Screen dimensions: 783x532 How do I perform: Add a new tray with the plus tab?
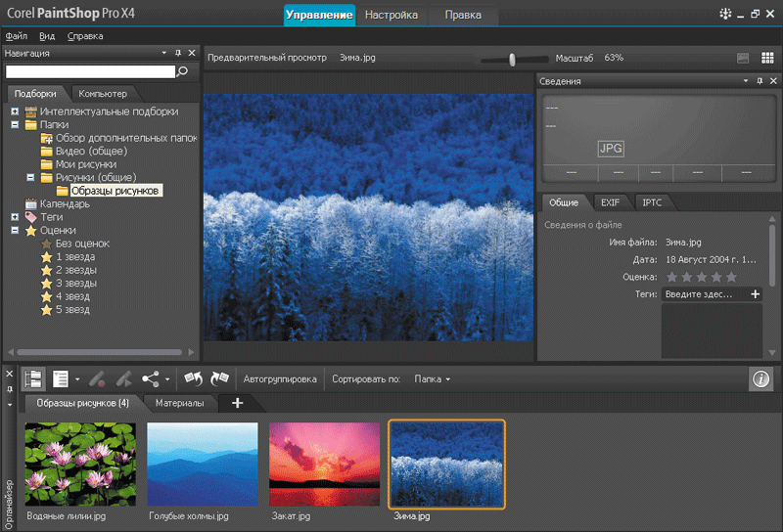tap(237, 403)
